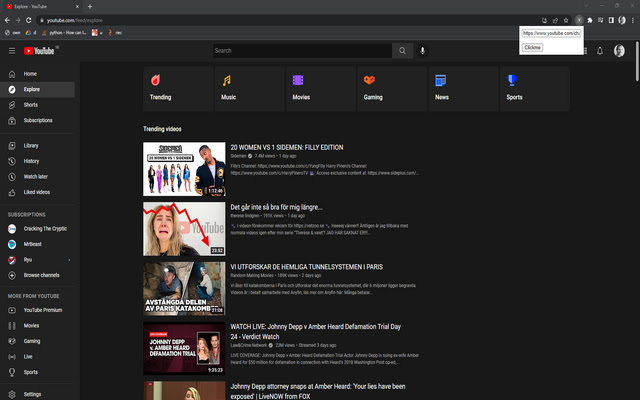Open the 20 Women vs 1 Sidemen thumbnail
This screenshot has height=400, width=640.
(x=184, y=169)
